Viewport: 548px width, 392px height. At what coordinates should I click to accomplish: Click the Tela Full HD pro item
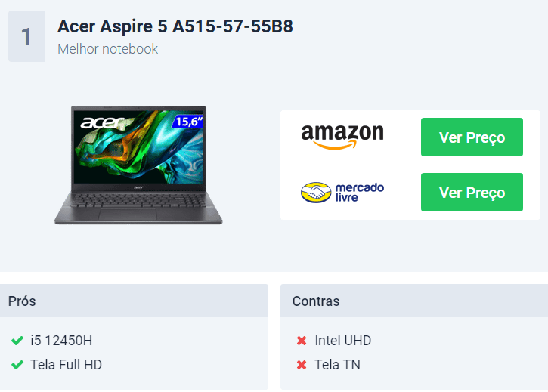point(66,365)
